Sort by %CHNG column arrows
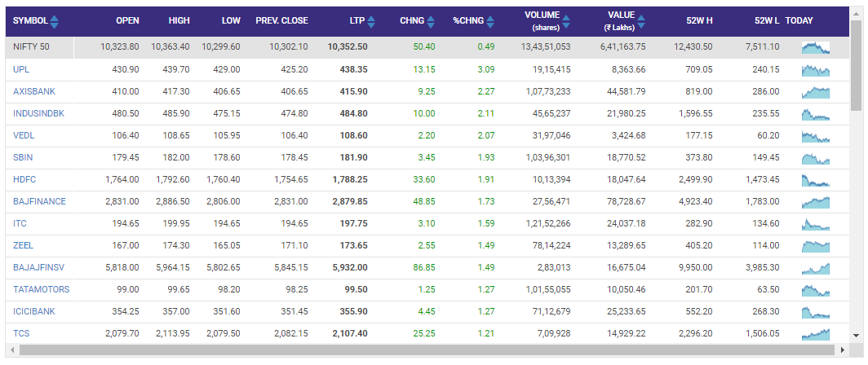 490,22
